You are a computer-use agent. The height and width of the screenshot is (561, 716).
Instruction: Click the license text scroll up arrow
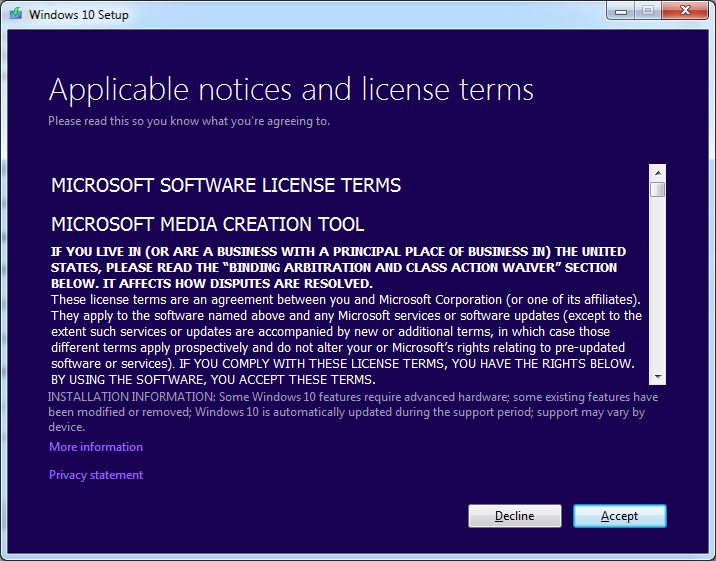tap(658, 173)
